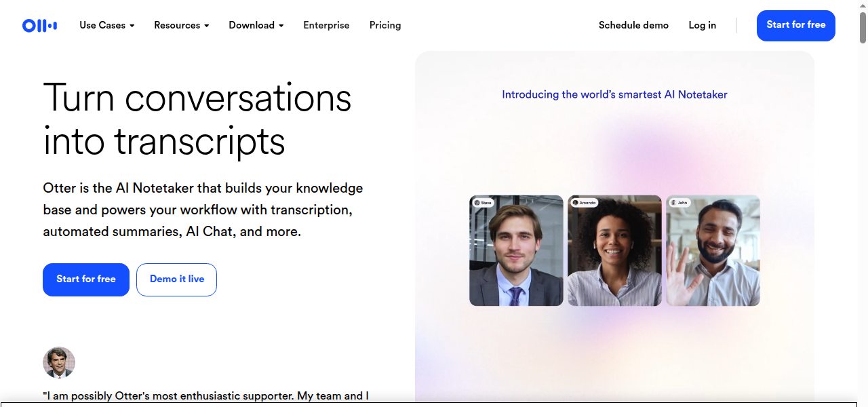
Task: Click the Steve name tag badge
Action: tap(483, 203)
